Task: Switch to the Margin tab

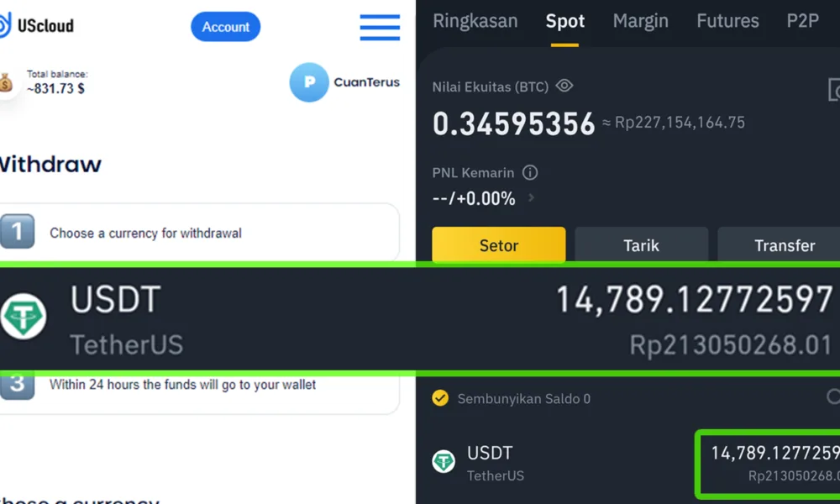Action: pyautogui.click(x=641, y=22)
